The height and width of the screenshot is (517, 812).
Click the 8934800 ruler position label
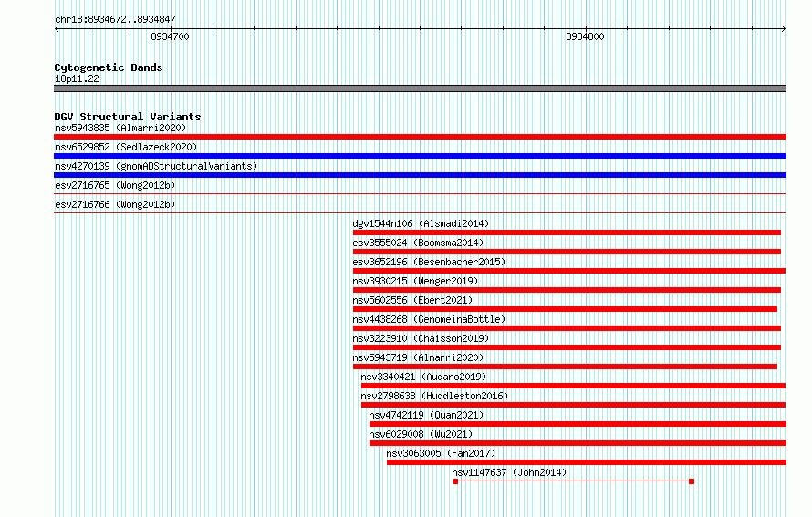[x=585, y=36]
